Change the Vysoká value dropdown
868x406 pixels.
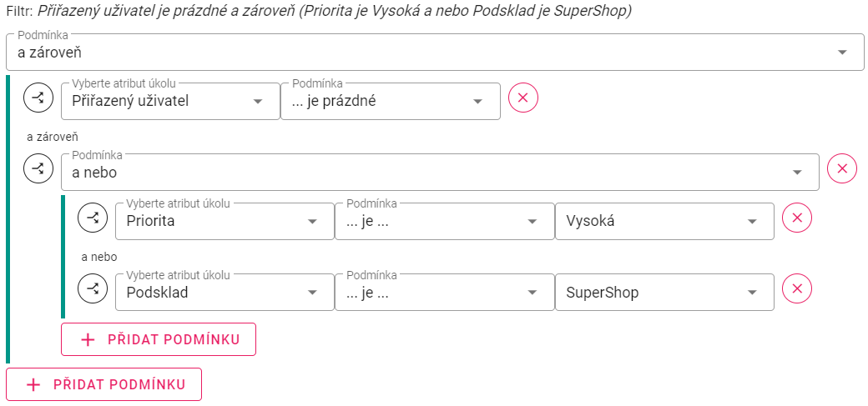[664, 222]
